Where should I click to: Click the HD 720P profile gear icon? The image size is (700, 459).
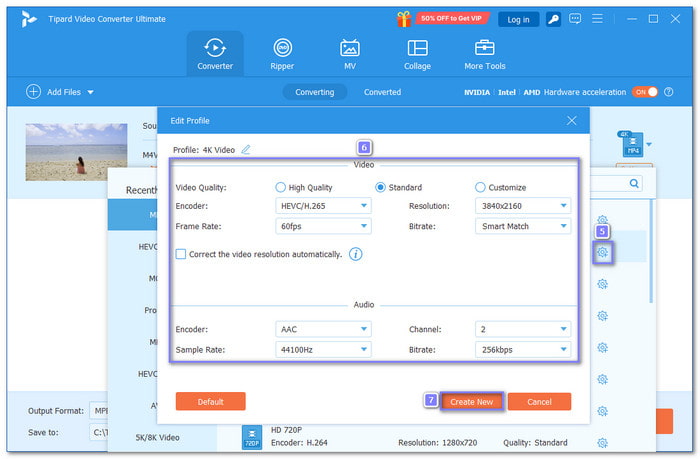click(x=602, y=443)
